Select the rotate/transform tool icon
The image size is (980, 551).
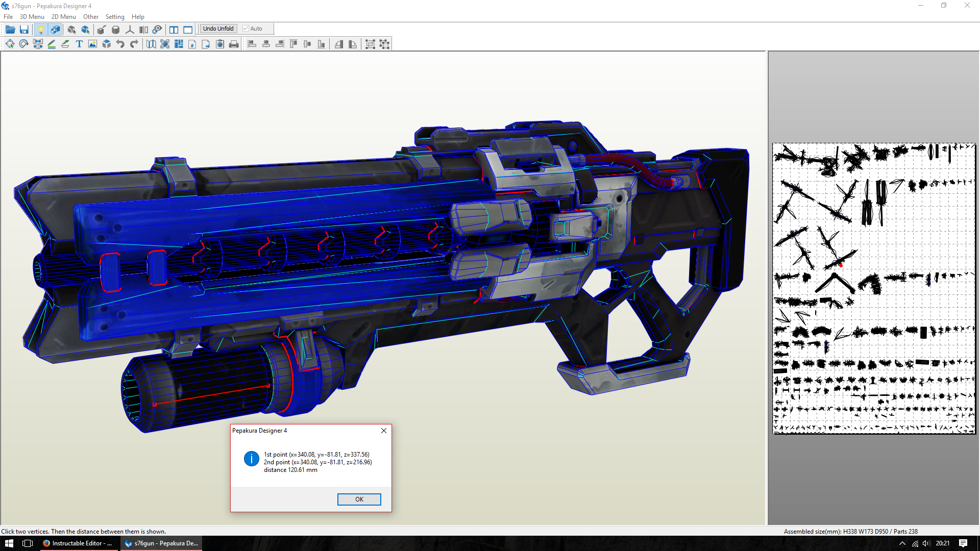[x=23, y=44]
